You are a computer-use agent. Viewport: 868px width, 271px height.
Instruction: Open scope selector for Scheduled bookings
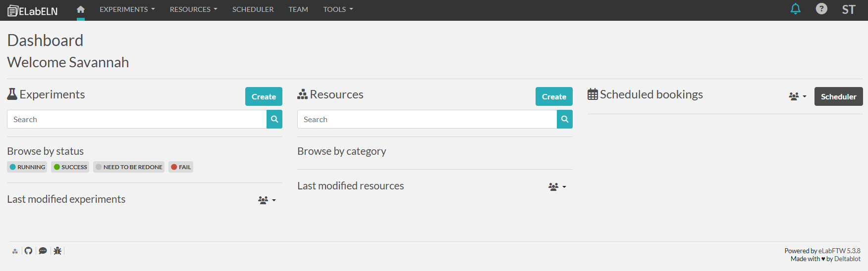tap(797, 96)
